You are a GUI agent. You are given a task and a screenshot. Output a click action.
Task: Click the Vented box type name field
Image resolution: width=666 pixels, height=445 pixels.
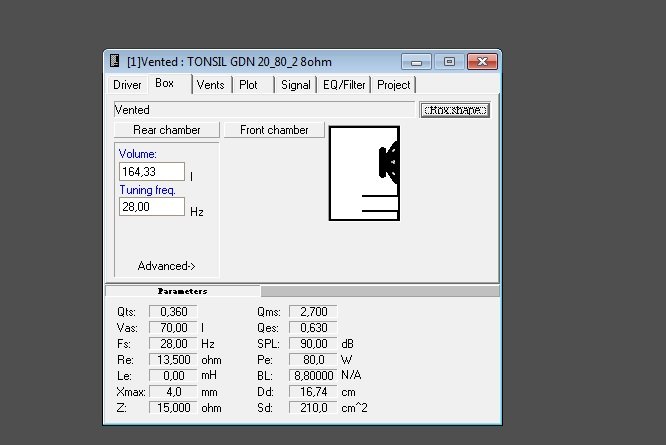click(x=264, y=110)
